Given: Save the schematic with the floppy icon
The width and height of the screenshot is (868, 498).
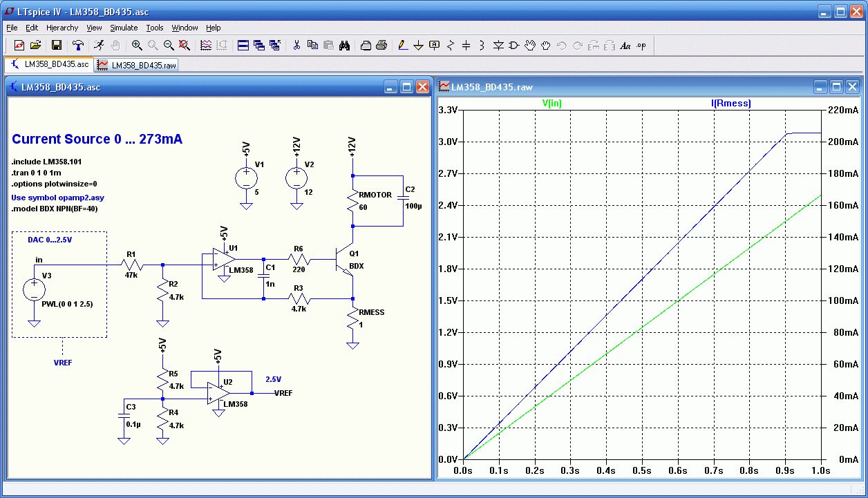Looking at the screenshot, I should pyautogui.click(x=57, y=46).
